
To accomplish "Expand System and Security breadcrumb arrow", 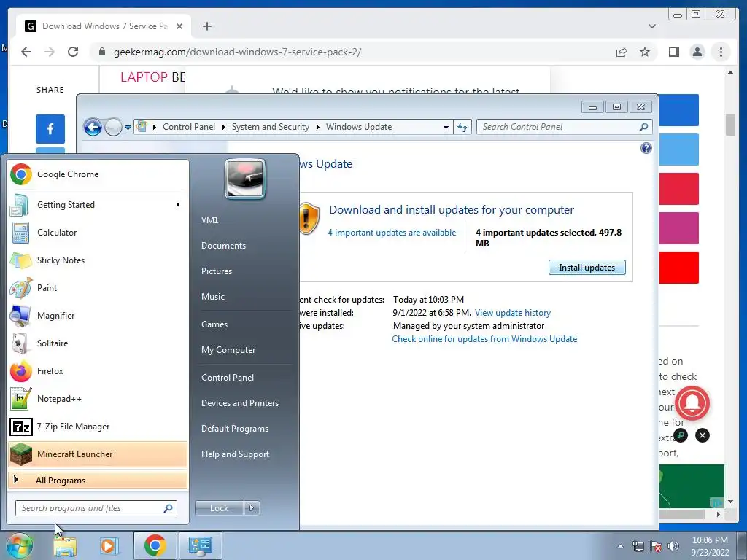I will 318,127.
